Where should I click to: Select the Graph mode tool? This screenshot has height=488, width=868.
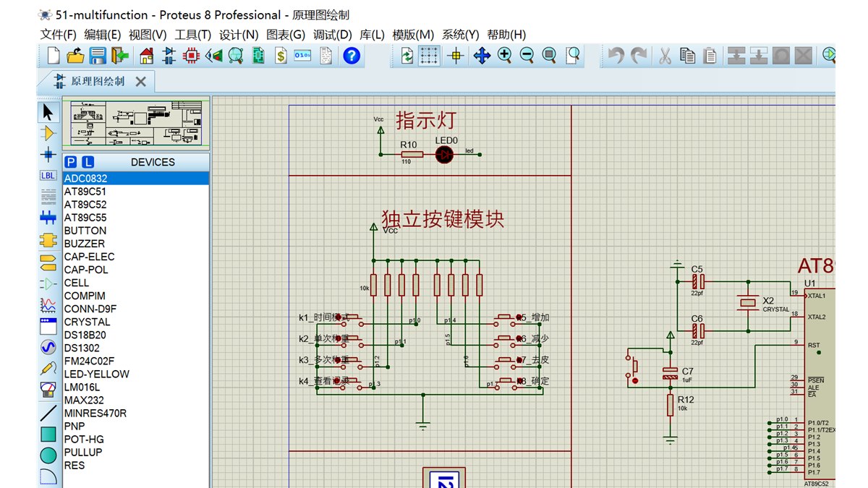tap(48, 305)
